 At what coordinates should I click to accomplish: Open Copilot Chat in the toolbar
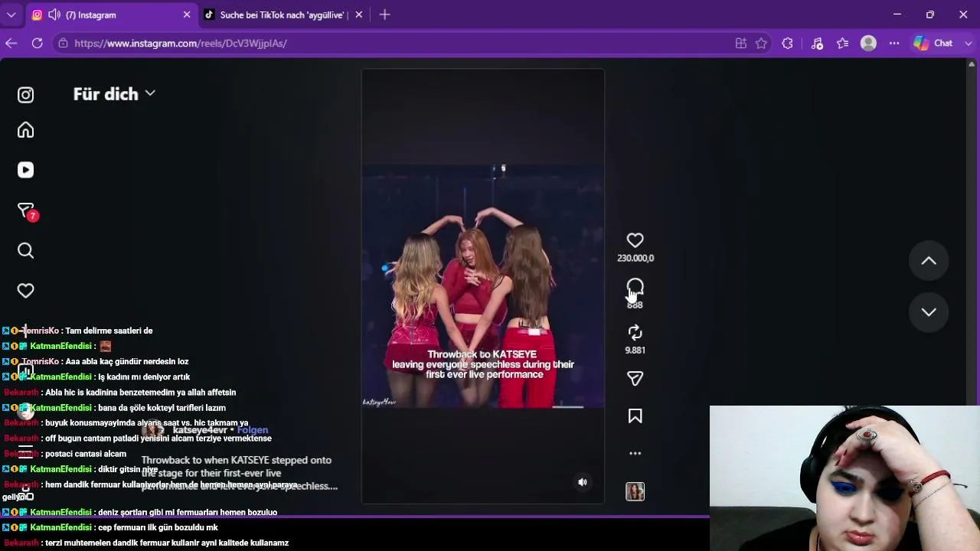pyautogui.click(x=933, y=44)
